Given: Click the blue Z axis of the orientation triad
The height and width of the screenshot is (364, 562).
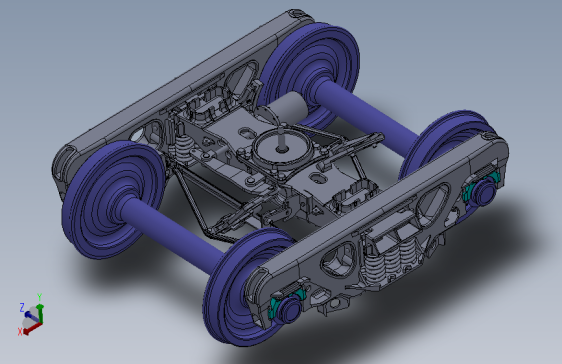Looking at the screenshot, I should pos(31,316).
